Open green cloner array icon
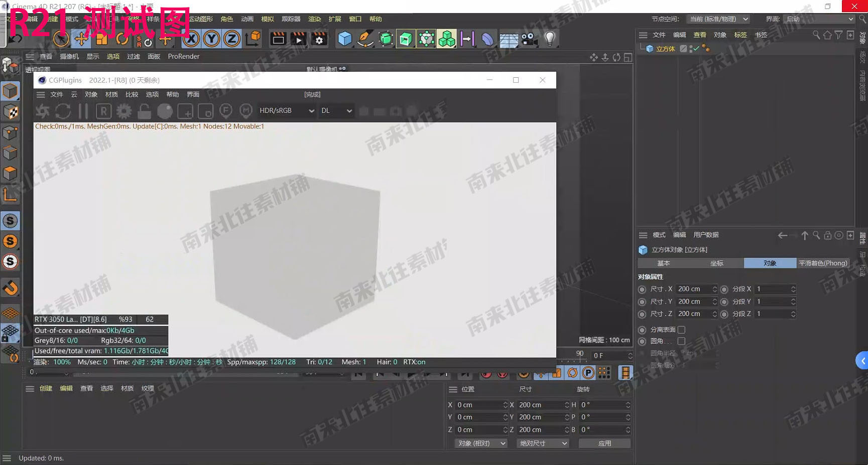Image resolution: width=868 pixels, height=465 pixels. tap(446, 39)
